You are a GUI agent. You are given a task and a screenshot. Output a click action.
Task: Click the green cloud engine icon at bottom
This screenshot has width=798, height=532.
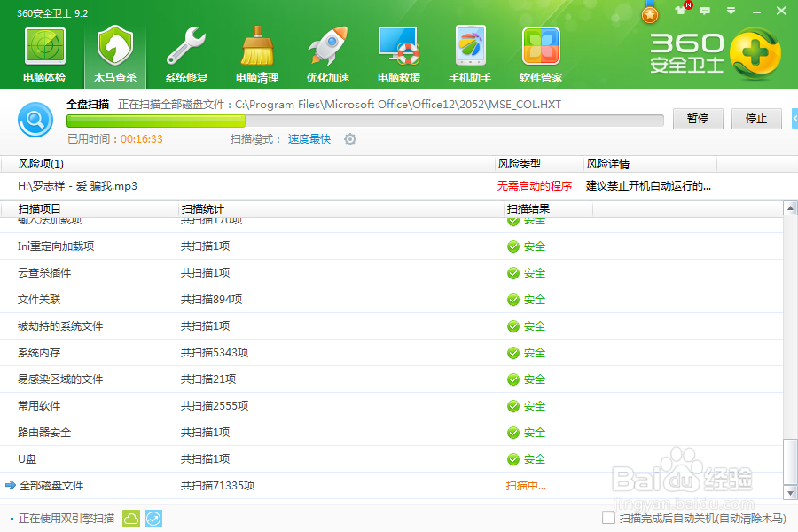tap(131, 517)
